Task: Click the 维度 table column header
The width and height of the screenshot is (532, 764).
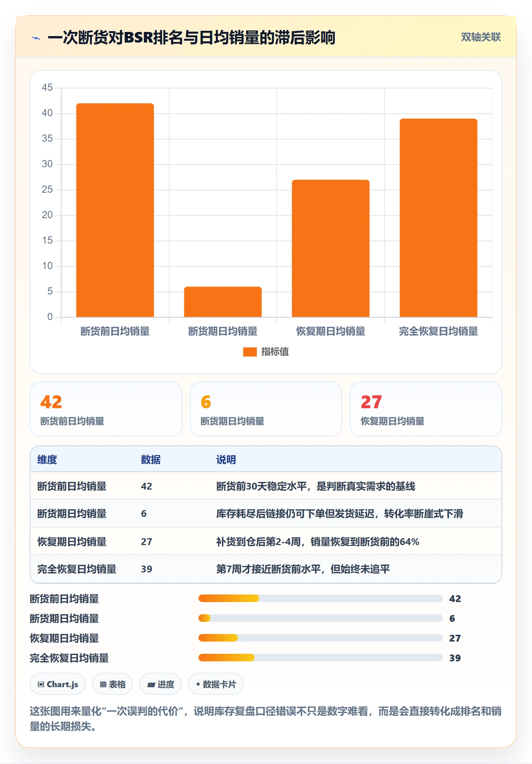Action: pos(47,460)
